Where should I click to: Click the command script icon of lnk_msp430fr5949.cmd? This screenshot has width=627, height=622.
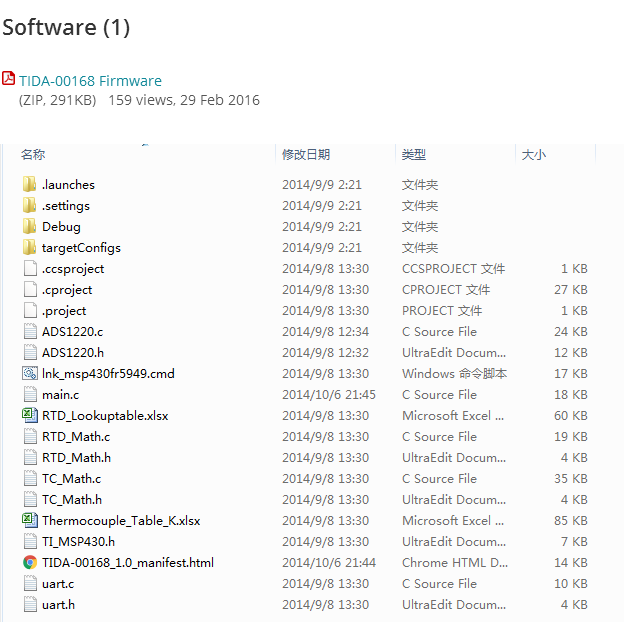30,374
